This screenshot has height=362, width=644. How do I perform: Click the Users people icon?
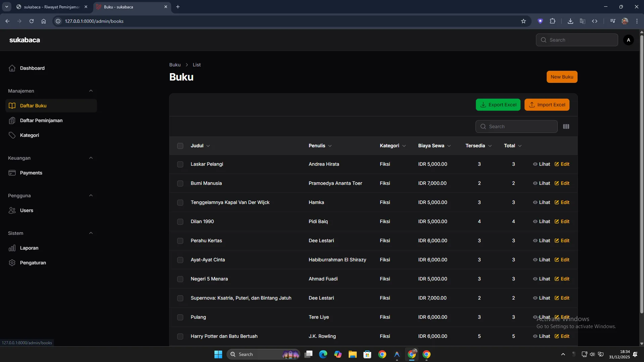[x=12, y=210]
